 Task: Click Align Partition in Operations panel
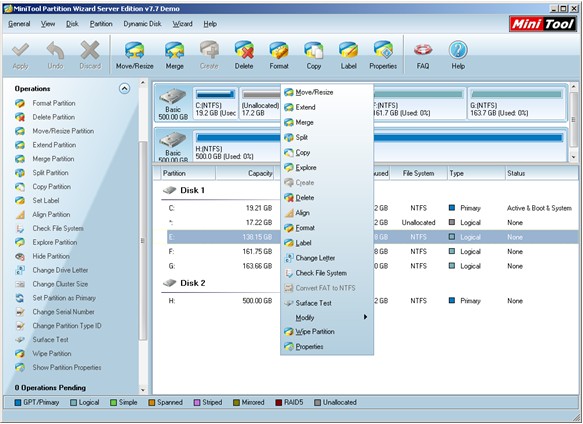coord(43,214)
